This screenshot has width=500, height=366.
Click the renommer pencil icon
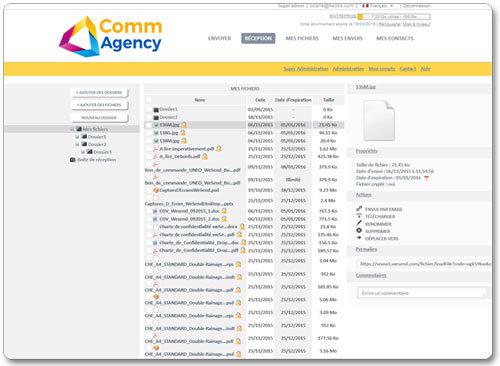[359, 223]
